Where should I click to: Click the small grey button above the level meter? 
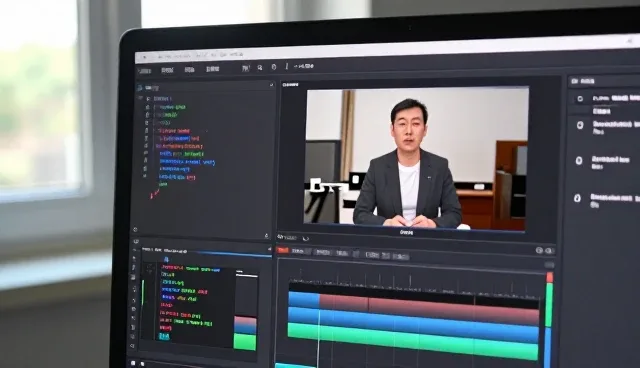(549, 265)
